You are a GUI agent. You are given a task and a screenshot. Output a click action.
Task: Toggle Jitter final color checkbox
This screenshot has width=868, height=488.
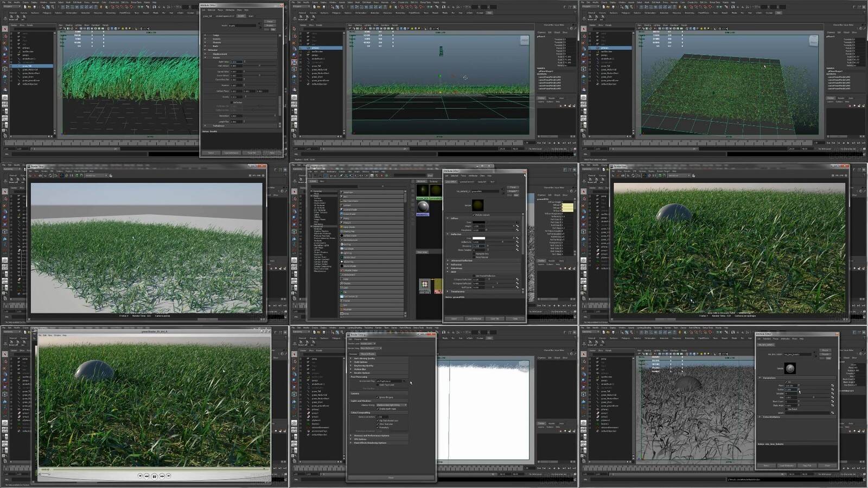point(377,424)
